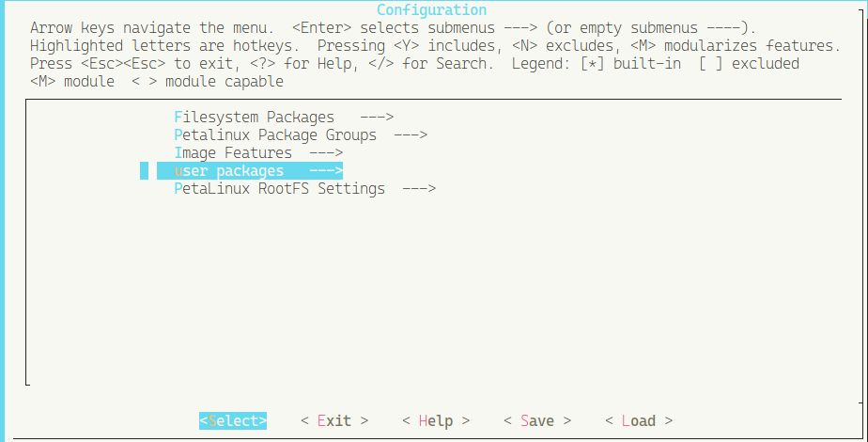Click the arrow after Filesystem Packages
The image size is (868, 442).
coord(376,118)
